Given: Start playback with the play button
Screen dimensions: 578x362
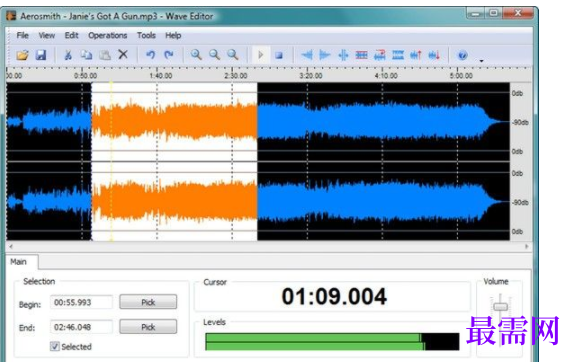Looking at the screenshot, I should point(261,55).
